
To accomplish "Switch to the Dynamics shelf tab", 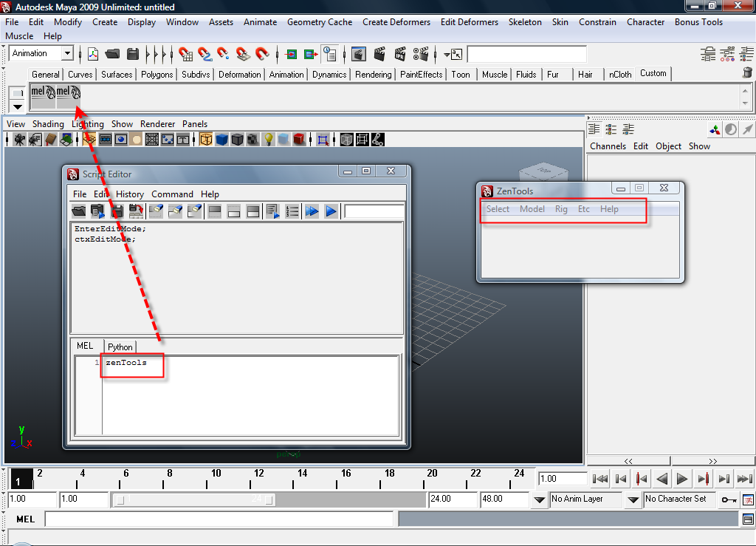I will tap(329, 75).
